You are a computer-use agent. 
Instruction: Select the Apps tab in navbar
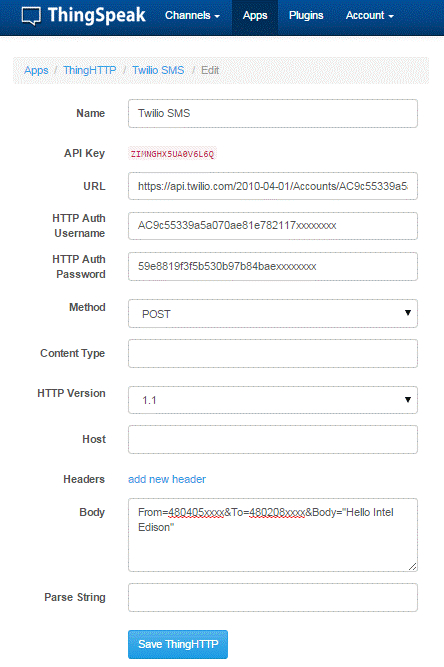tap(255, 16)
